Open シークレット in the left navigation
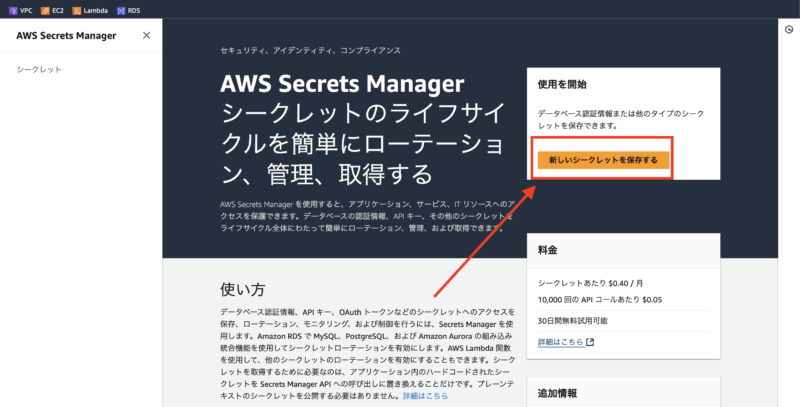Screen dimensions: 800x407 point(39,69)
